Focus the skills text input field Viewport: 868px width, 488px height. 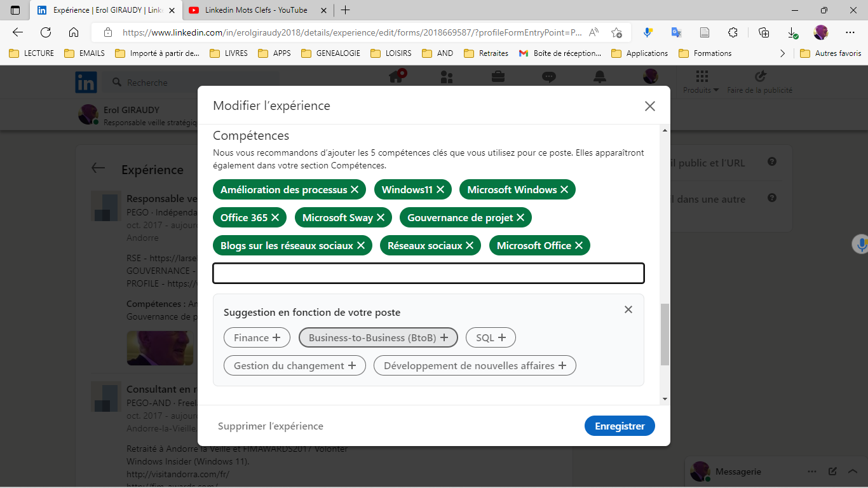coord(429,273)
